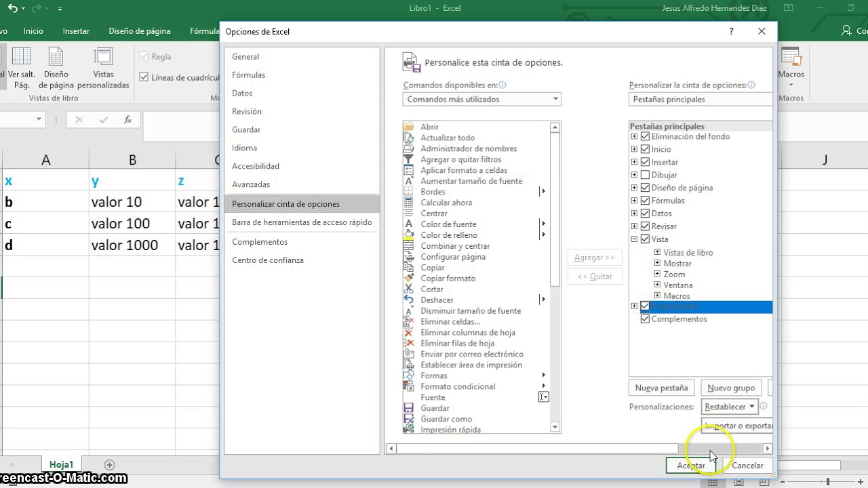868x488 pixels.
Task: Uncheck the Insertar tab checkbox
Action: pyautogui.click(x=645, y=162)
